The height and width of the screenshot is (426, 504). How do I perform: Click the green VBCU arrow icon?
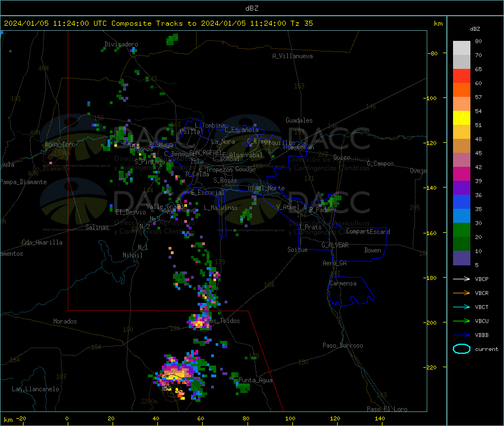(461, 321)
